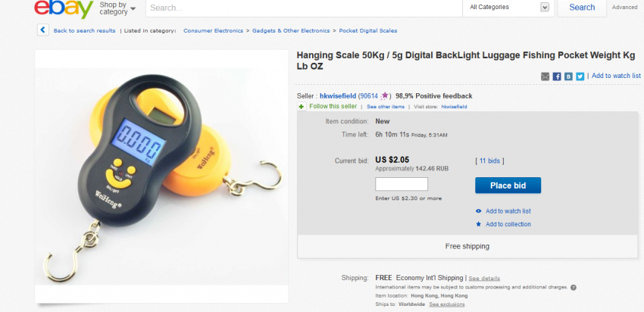
Task: Click the Place bid button
Action: pos(508,186)
